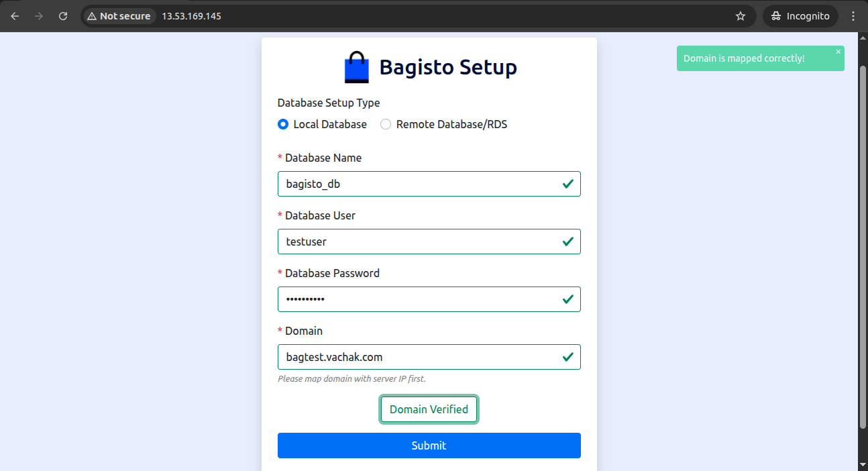Click the Bagisto shopping bag logo
Image resolution: width=868 pixels, height=471 pixels.
tap(357, 68)
